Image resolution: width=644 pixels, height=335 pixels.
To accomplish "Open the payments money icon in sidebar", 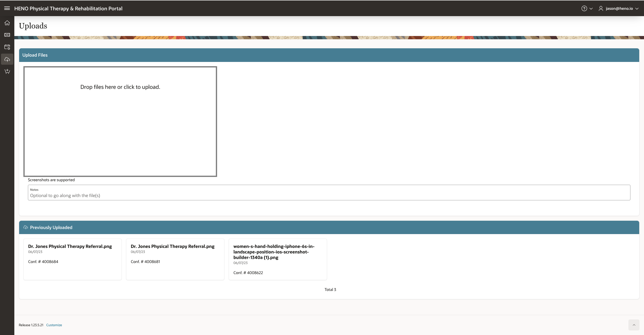I will [x=7, y=35].
